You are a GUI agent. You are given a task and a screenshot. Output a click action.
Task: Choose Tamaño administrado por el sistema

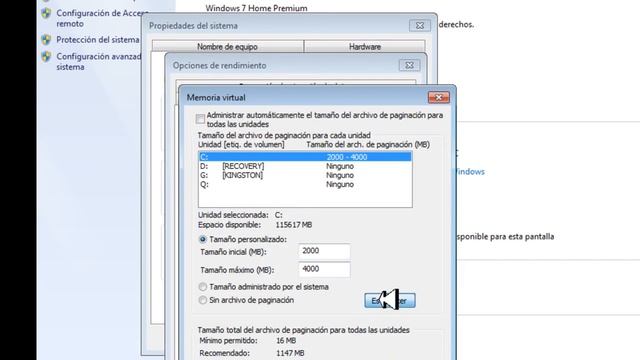(x=203, y=287)
